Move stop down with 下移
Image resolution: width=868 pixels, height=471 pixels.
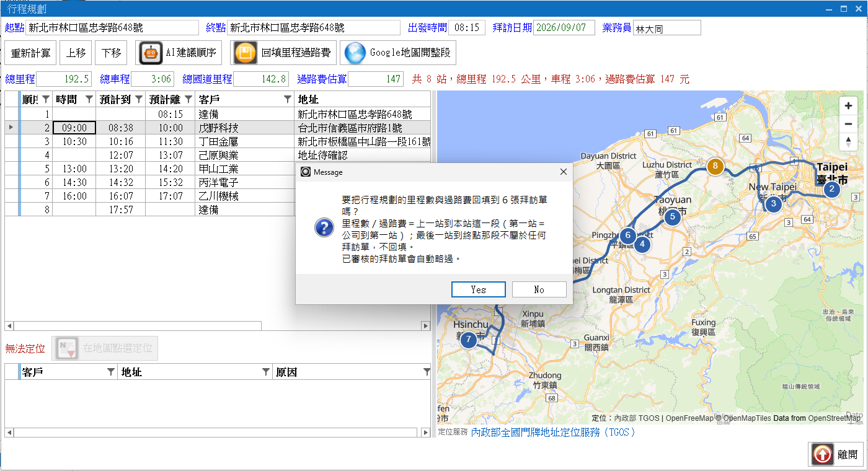111,53
